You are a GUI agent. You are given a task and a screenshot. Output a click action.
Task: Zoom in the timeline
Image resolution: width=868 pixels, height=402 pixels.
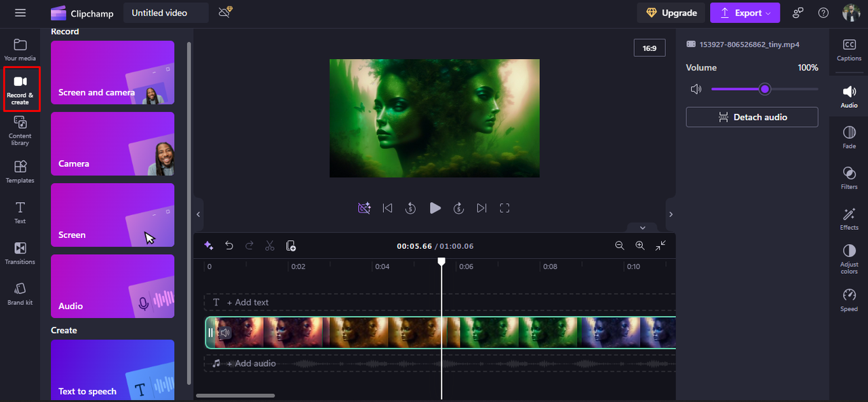tap(639, 245)
